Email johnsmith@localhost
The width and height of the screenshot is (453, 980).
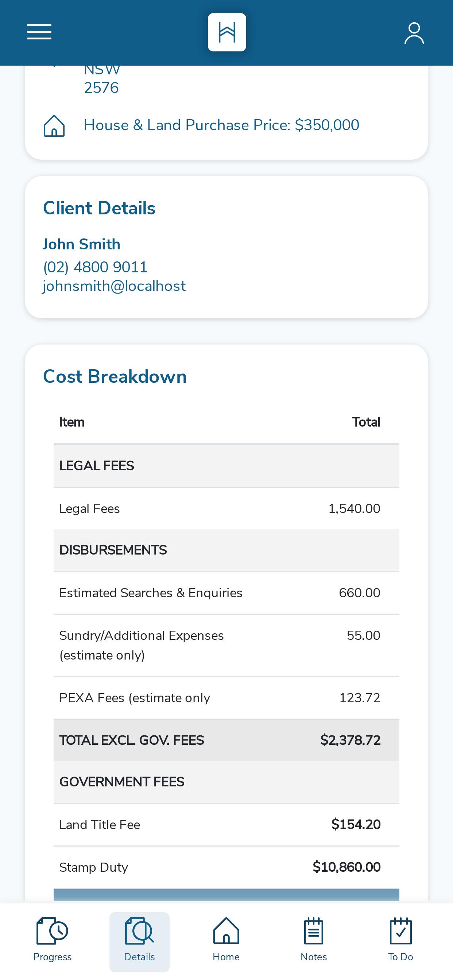click(x=114, y=286)
